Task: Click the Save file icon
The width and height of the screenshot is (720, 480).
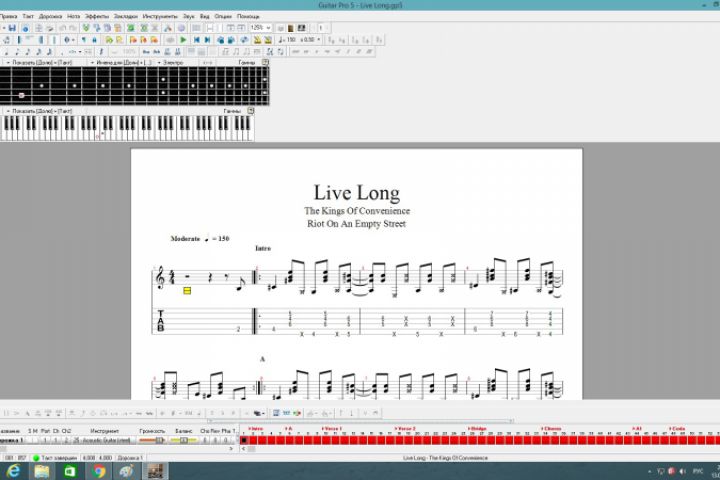Action: point(12,28)
